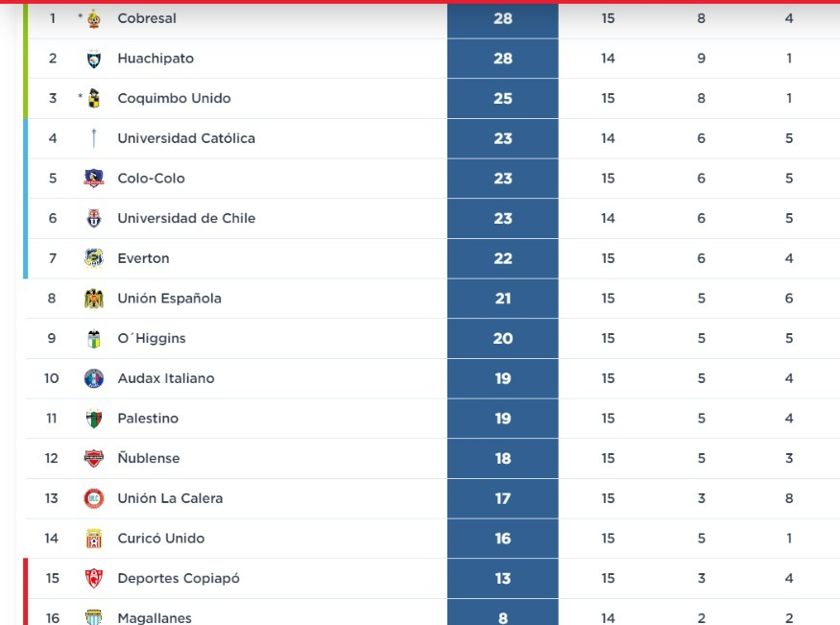840x625 pixels.
Task: Click the Cobresal team crest
Action: click(x=94, y=19)
